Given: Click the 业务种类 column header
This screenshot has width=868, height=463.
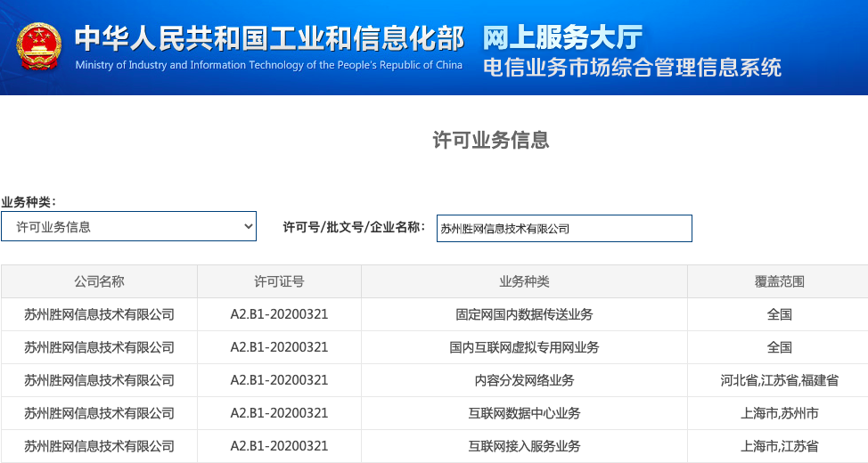Looking at the screenshot, I should [x=524, y=281].
